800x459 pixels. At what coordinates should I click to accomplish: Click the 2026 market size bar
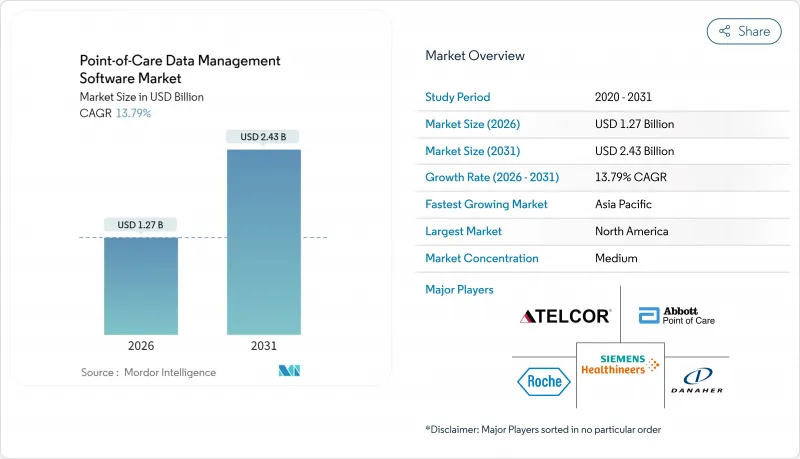[x=141, y=285]
